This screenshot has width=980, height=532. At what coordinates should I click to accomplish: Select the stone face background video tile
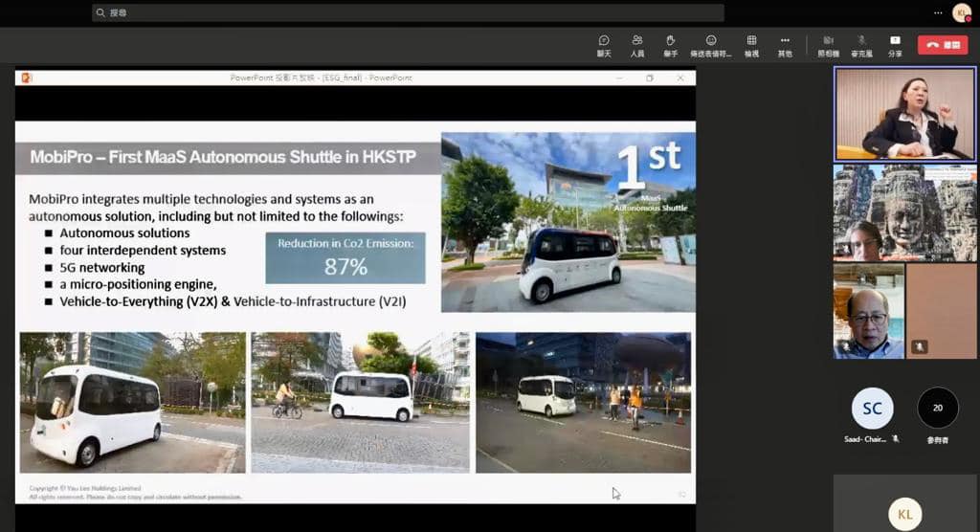pyautogui.click(x=905, y=212)
